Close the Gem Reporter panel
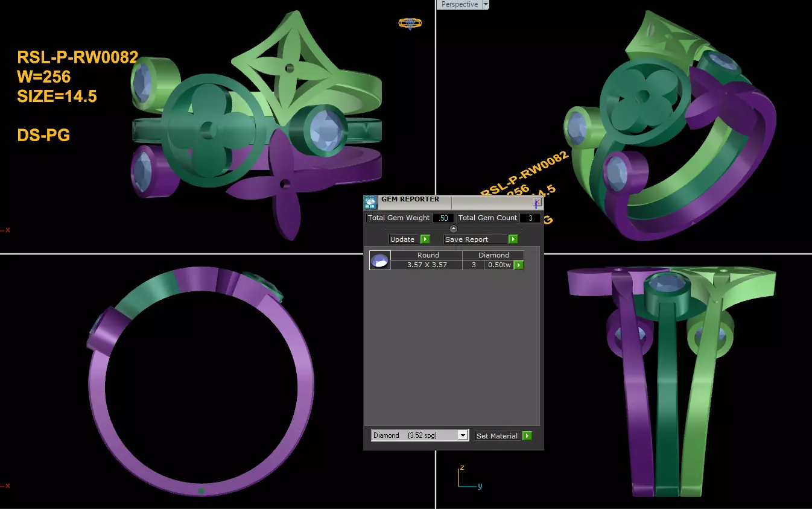 tap(536, 203)
